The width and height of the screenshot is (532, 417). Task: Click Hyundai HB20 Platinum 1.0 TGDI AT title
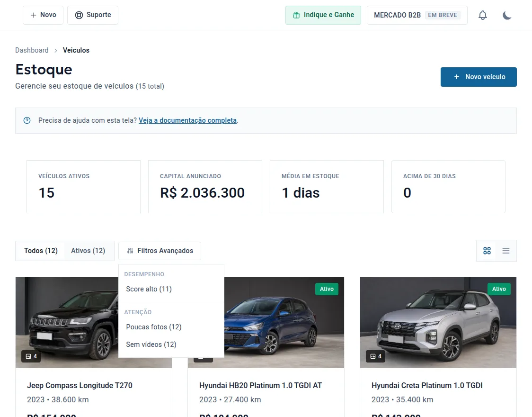[x=260, y=385]
